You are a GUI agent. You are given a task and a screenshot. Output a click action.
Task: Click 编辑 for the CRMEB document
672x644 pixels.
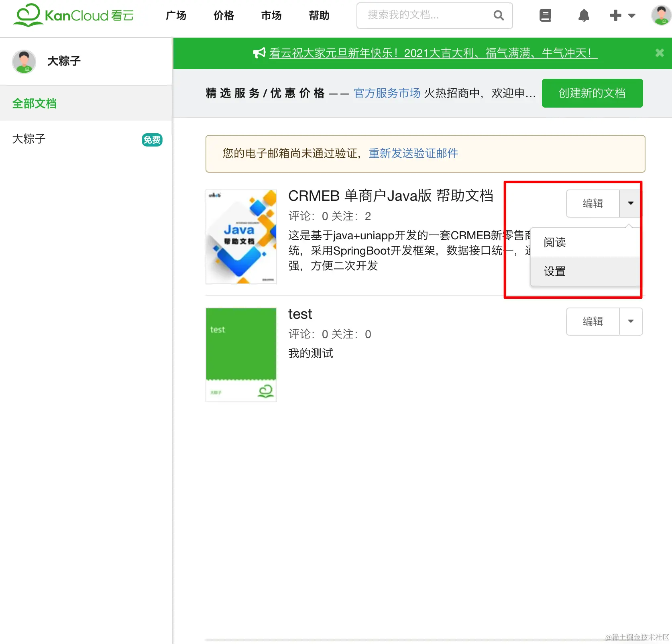pyautogui.click(x=593, y=204)
